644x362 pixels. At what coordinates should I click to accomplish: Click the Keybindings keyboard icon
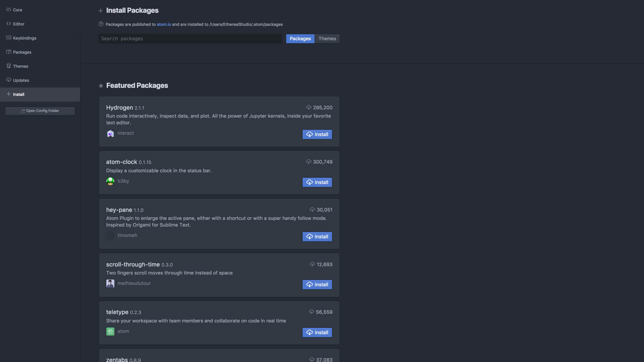click(9, 38)
